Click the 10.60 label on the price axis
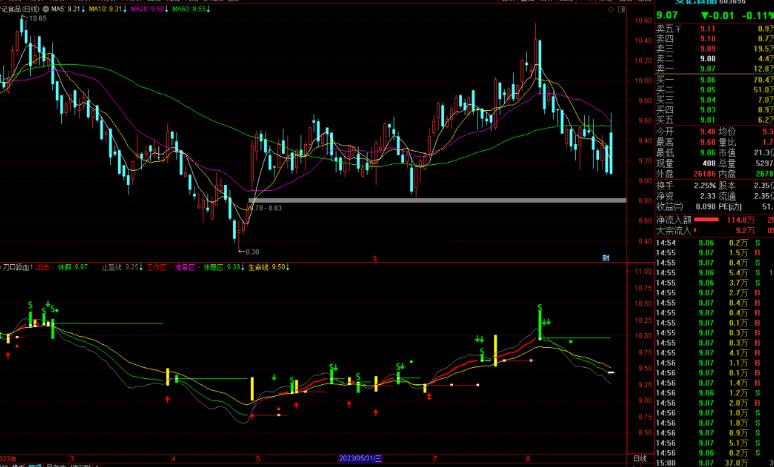The height and width of the screenshot is (467, 774). [x=644, y=21]
